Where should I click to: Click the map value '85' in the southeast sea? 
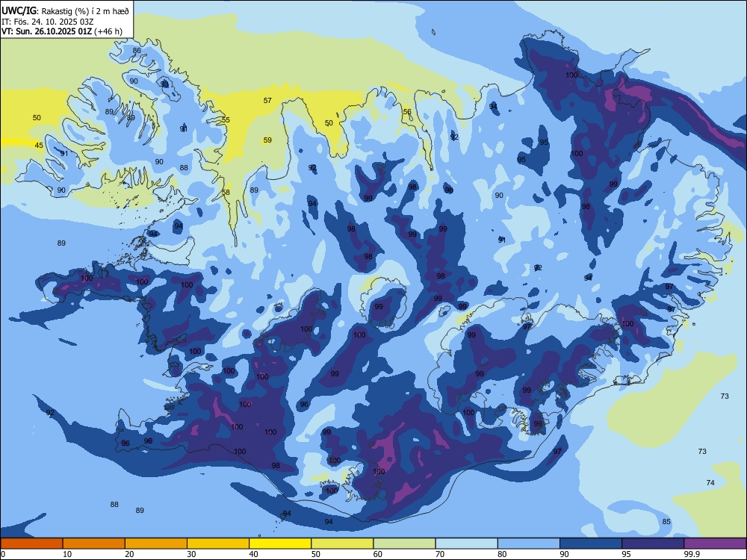pos(666,521)
